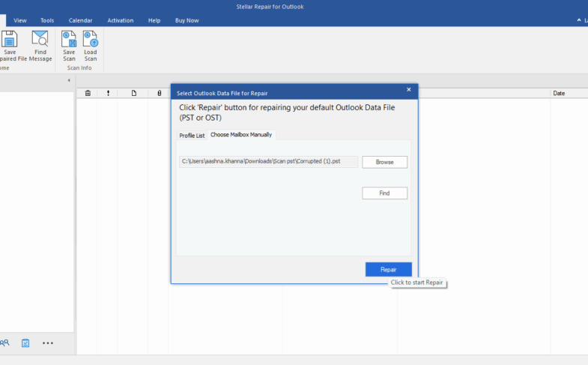Click the attachment paperclip column header
Viewport: 588px width, 365px height.
point(160,93)
